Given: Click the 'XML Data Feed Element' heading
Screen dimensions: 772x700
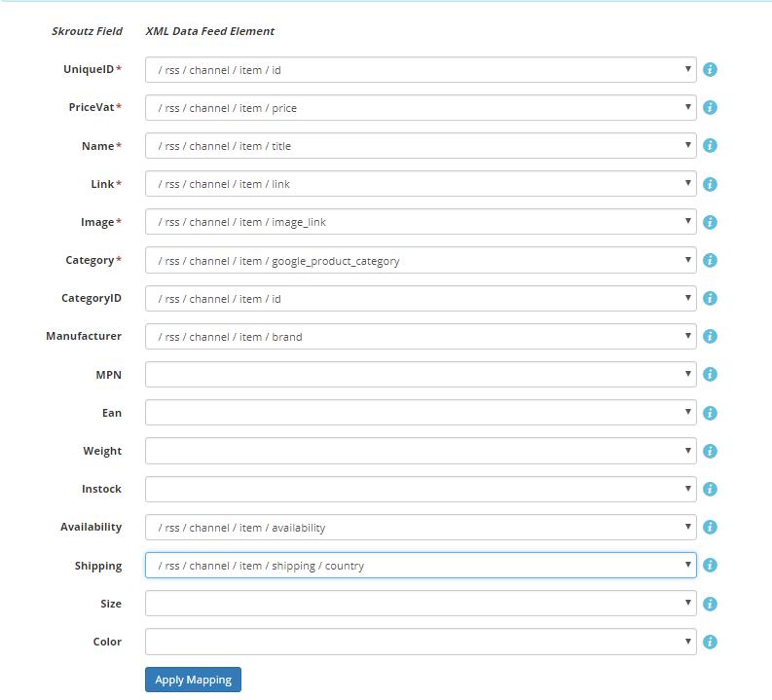Looking at the screenshot, I should [x=209, y=31].
